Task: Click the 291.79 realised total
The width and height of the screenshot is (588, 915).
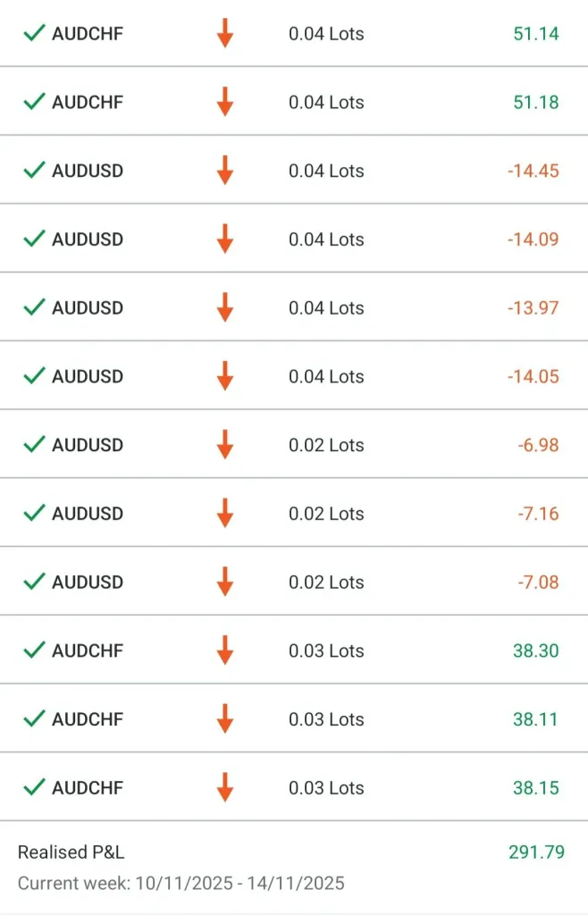Action: coord(536,852)
